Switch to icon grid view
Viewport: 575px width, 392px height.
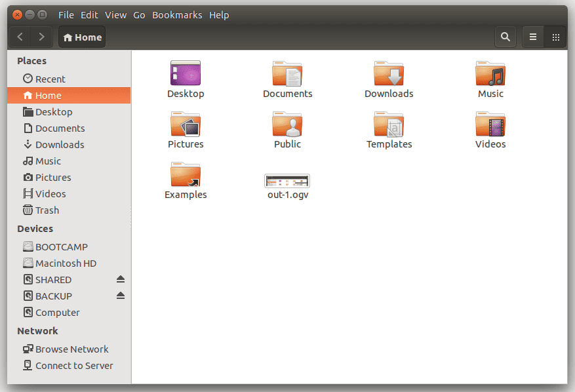[x=555, y=37]
